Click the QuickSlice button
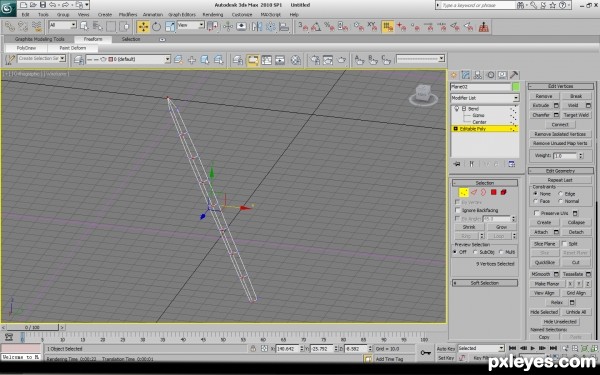Image resolution: width=600 pixels, height=375 pixels. (545, 262)
